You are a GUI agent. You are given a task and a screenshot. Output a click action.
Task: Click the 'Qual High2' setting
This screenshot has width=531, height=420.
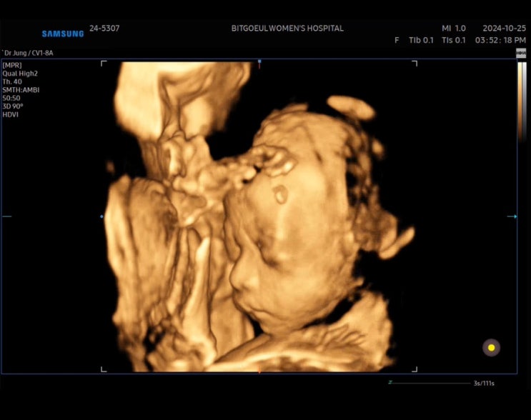20,74
